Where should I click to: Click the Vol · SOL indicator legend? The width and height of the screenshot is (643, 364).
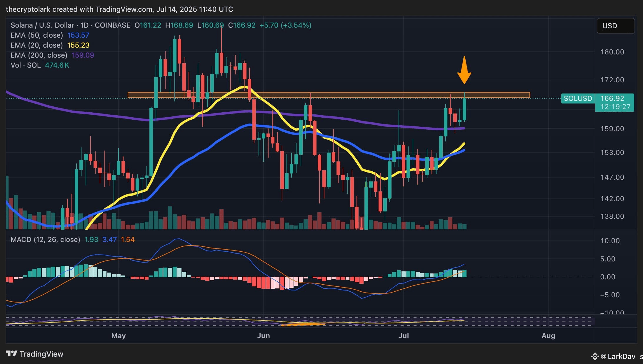pyautogui.click(x=26, y=65)
